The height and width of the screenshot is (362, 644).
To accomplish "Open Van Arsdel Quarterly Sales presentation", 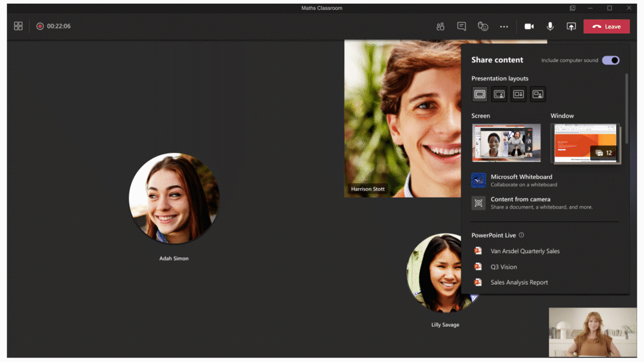I will click(524, 251).
